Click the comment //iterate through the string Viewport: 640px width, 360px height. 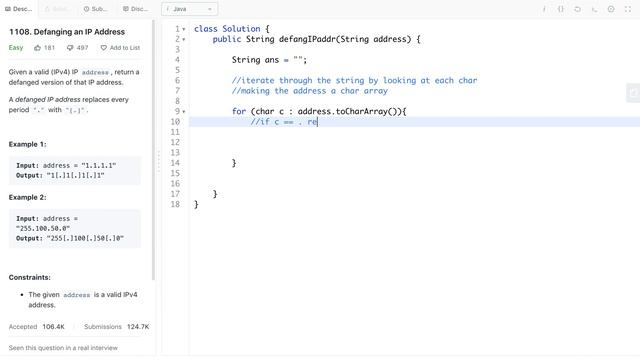[354, 80]
